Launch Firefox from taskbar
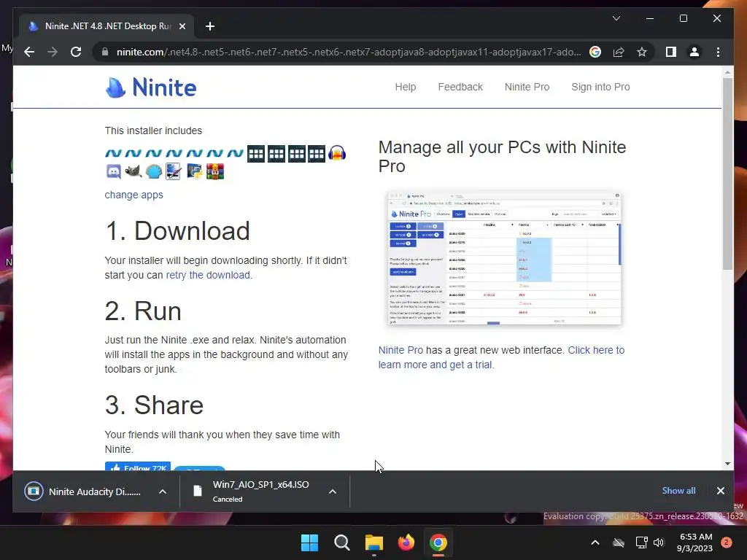Image resolution: width=747 pixels, height=560 pixels. click(406, 542)
